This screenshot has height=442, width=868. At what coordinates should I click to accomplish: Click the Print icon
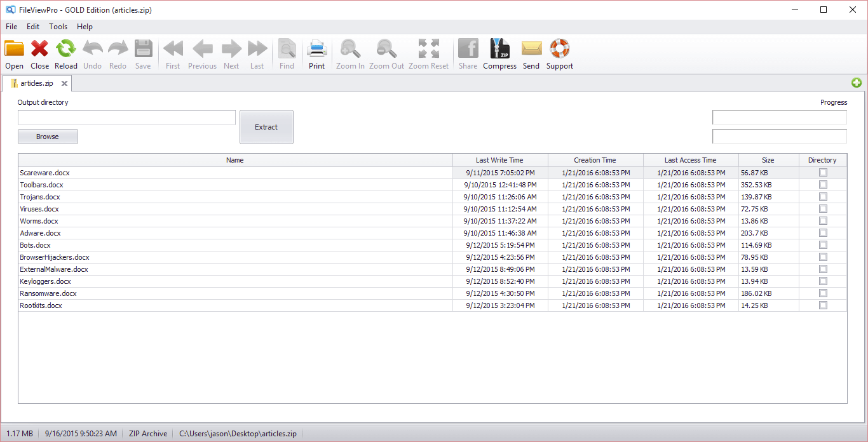click(316, 49)
